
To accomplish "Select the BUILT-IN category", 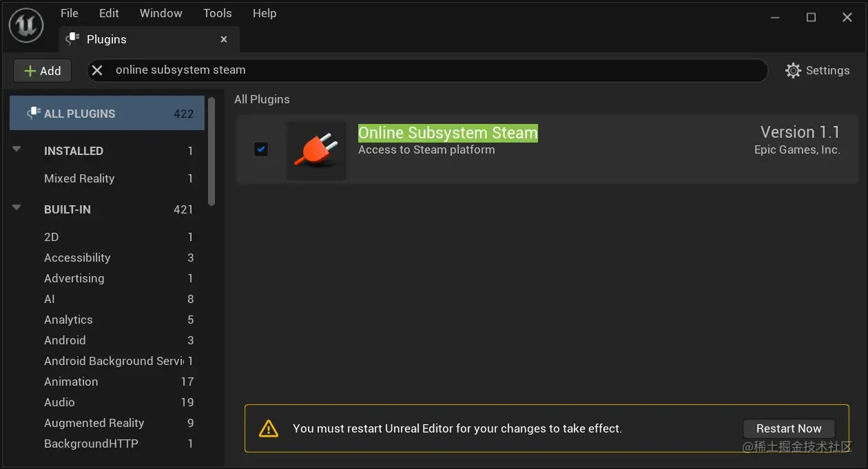I will point(107,209).
